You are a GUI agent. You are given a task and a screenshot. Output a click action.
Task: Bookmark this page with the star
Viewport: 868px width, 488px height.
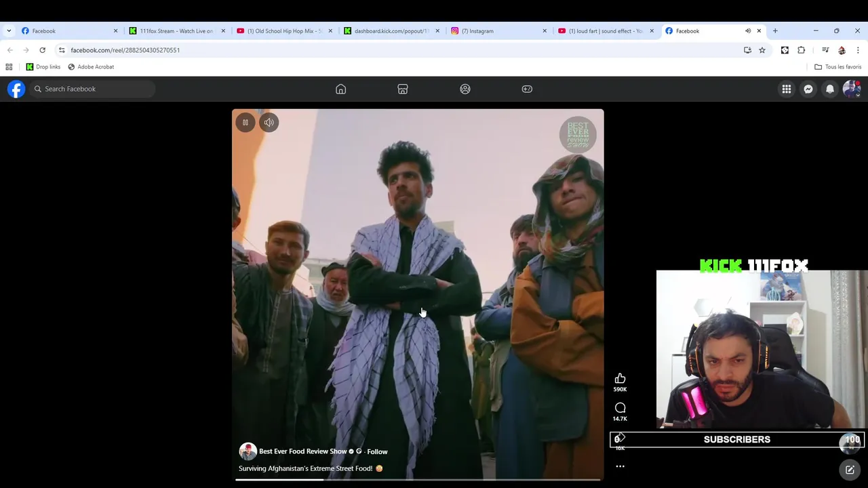(762, 50)
